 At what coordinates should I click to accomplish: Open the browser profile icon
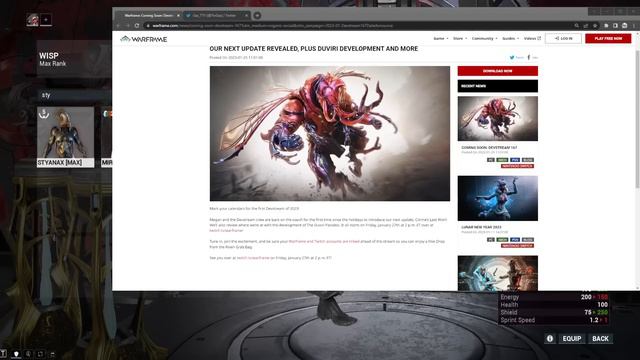(624, 25)
